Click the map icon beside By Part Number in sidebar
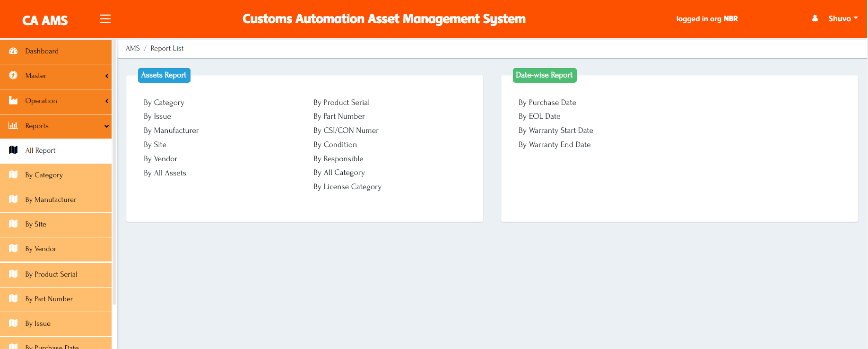 (13, 298)
